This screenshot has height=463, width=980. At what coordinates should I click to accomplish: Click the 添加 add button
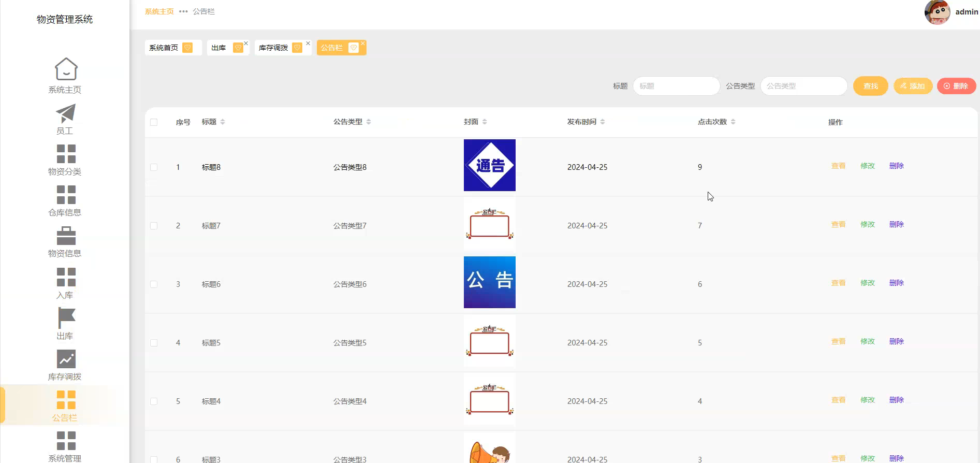(913, 86)
